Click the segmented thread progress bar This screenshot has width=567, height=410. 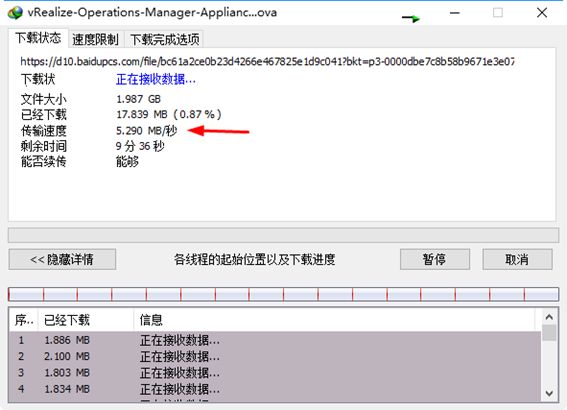coord(284,294)
